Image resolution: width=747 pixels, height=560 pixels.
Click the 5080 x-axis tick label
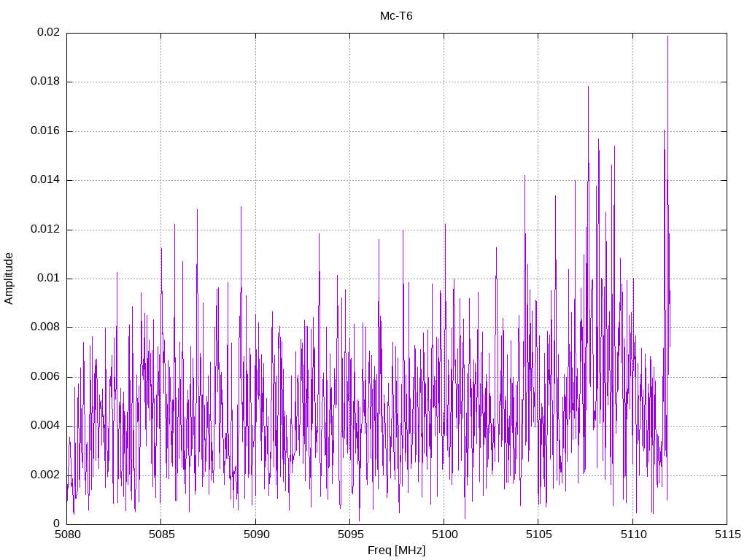pyautogui.click(x=67, y=534)
